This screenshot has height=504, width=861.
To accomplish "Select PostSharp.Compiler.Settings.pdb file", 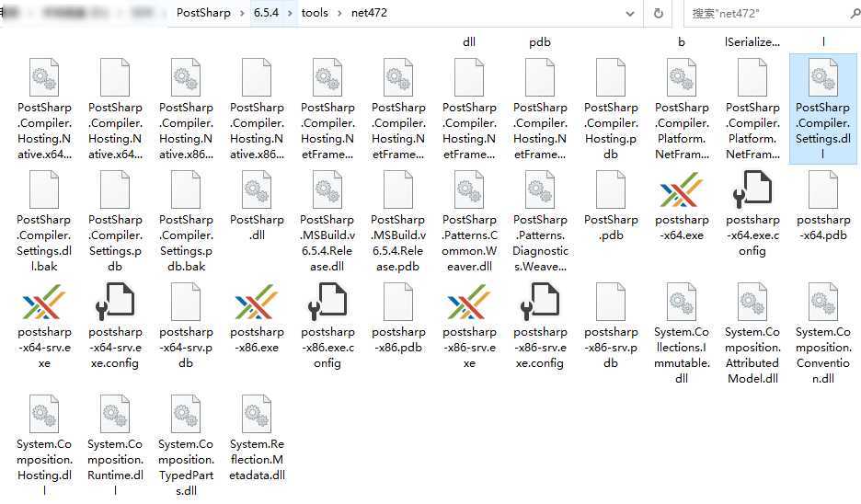I will [115, 222].
